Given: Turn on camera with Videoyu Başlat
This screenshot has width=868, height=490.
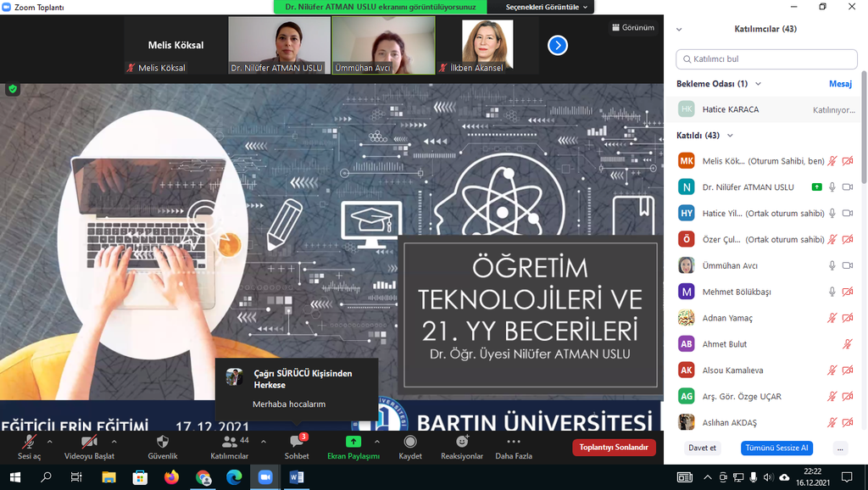Looking at the screenshot, I should pyautogui.click(x=88, y=442).
